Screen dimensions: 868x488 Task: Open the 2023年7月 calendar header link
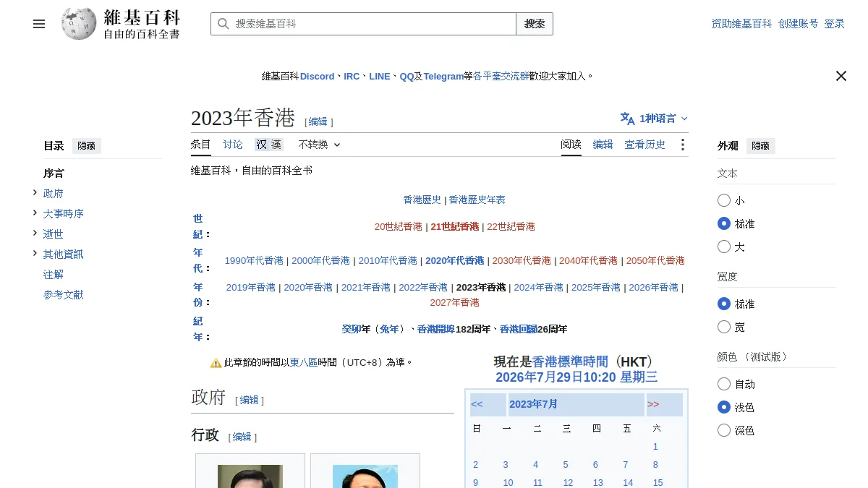click(533, 404)
